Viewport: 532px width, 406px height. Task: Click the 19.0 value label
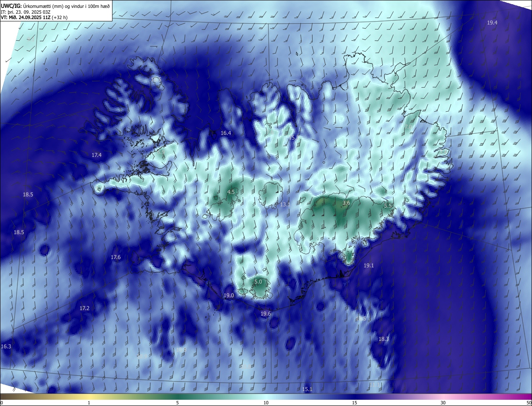coord(229,296)
